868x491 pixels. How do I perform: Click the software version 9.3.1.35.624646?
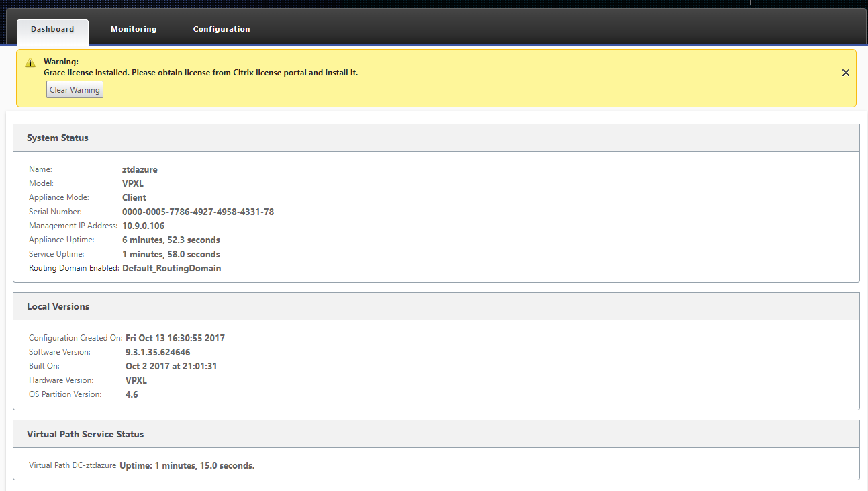point(158,352)
